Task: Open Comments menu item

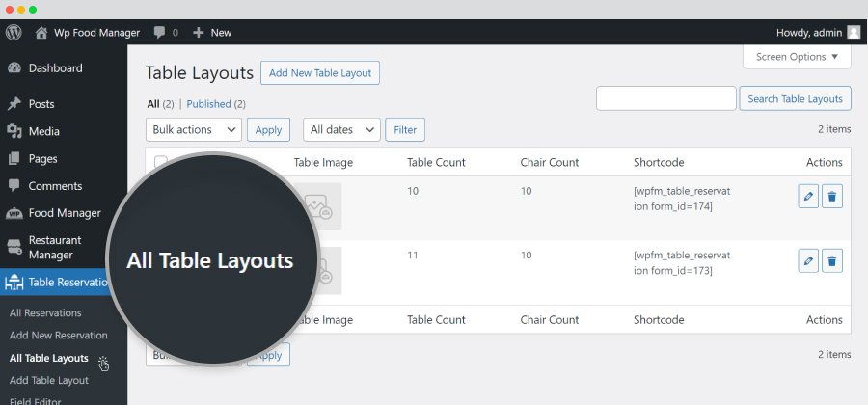Action: click(x=55, y=186)
